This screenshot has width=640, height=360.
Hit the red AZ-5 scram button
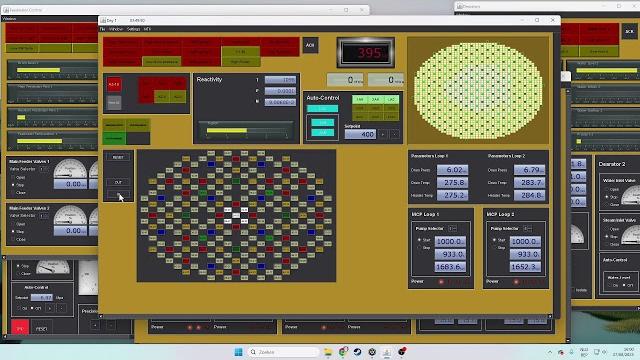point(114,84)
